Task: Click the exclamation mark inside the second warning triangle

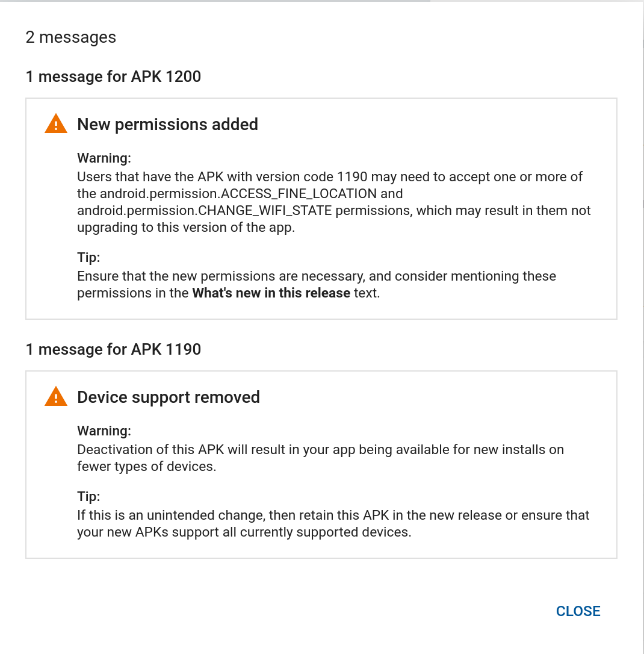Action: [x=55, y=399]
